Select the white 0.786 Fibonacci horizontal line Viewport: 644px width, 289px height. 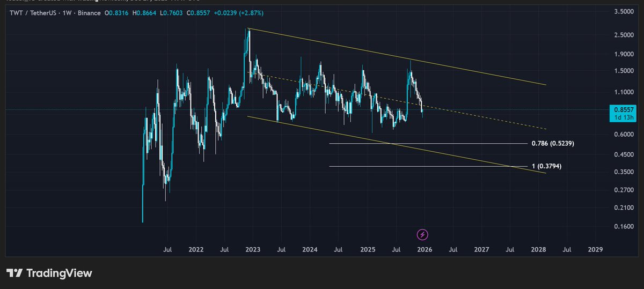pyautogui.click(x=429, y=144)
